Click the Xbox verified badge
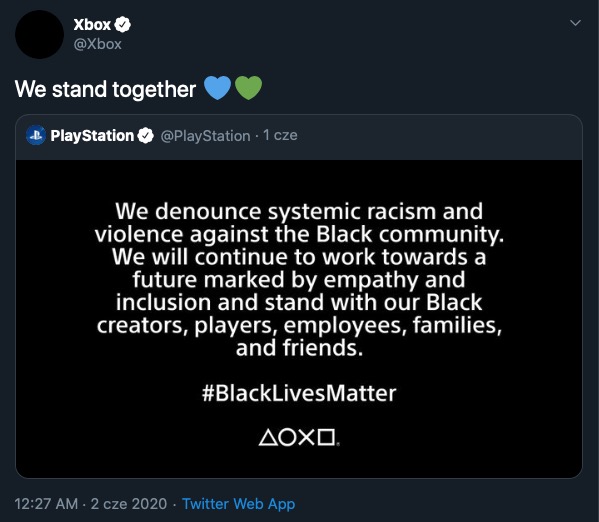Viewport: 599px width, 522px height. (123, 24)
